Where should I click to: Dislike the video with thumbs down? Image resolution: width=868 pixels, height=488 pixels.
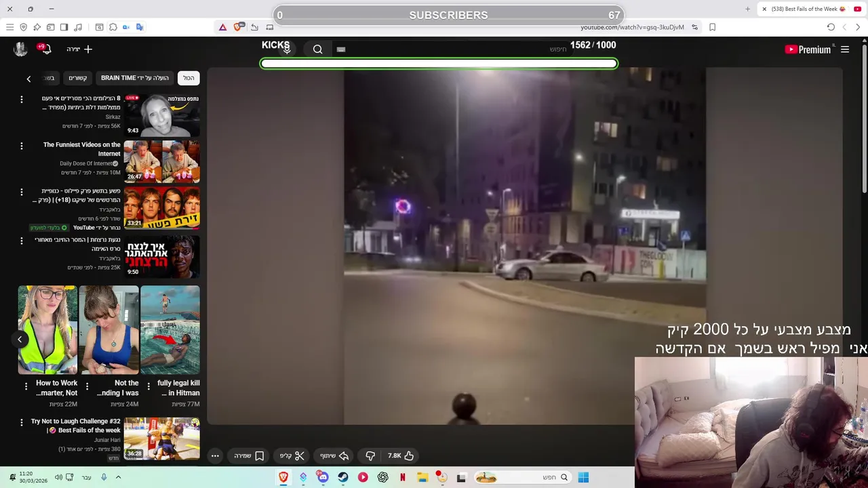(370, 455)
